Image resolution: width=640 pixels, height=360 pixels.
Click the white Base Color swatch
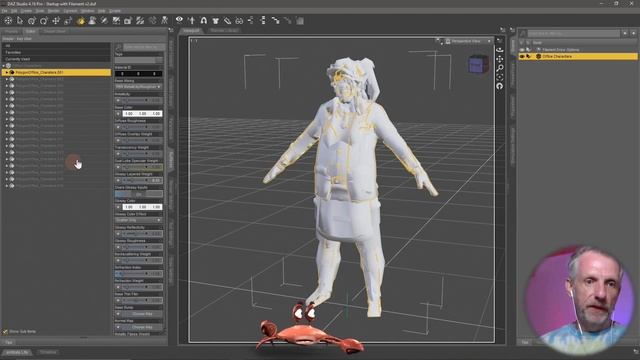(142, 113)
